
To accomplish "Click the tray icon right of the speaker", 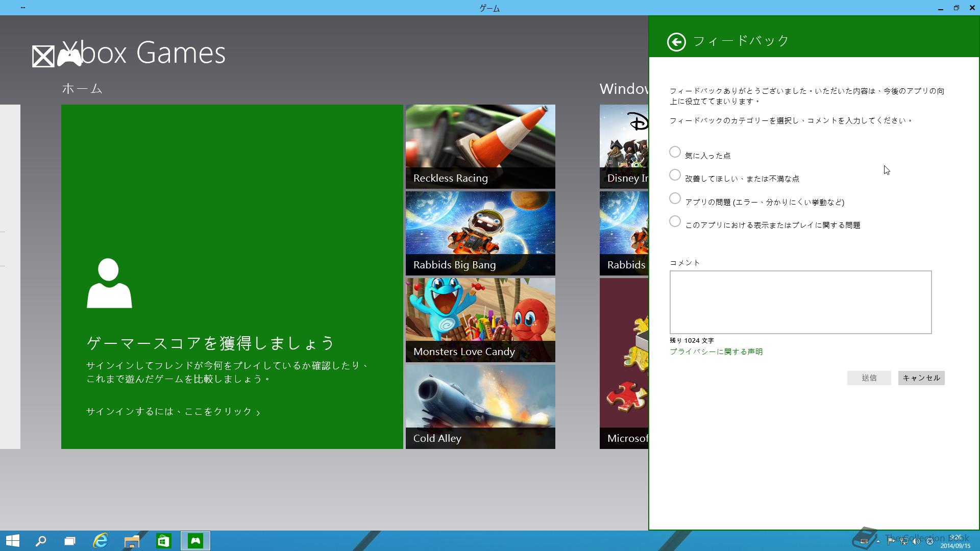I will click(930, 541).
